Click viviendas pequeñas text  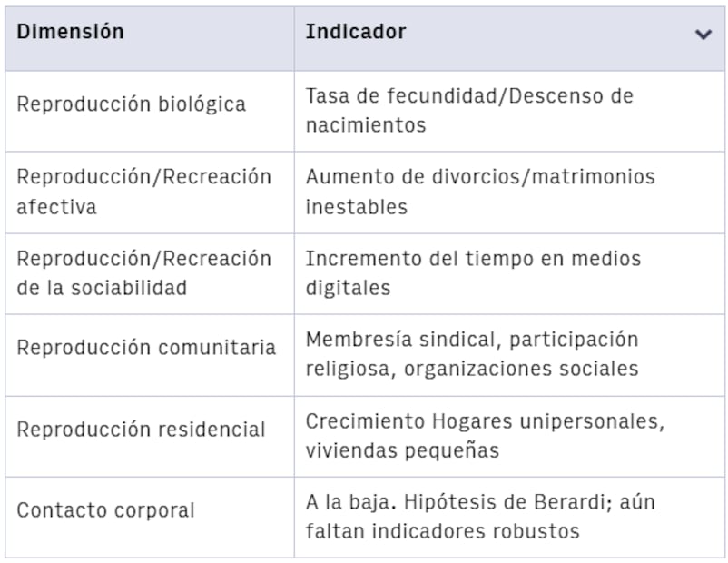click(402, 450)
